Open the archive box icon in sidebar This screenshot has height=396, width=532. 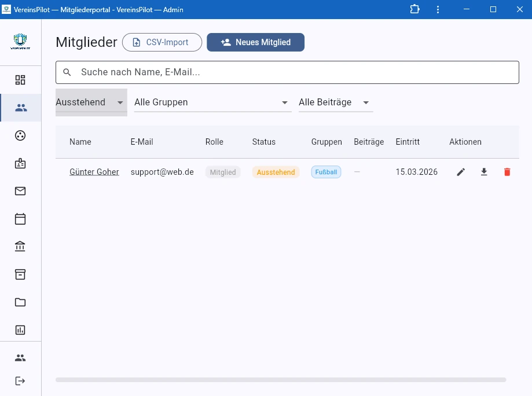20,274
